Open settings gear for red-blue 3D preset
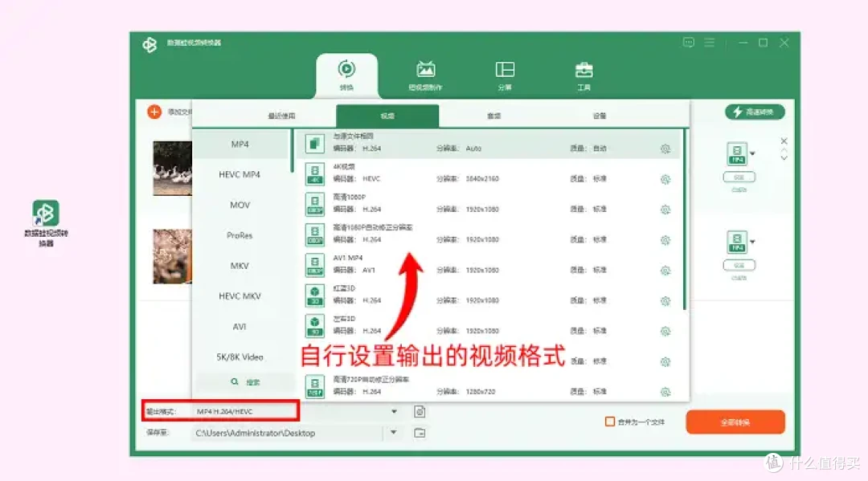The width and height of the screenshot is (868, 481). click(x=665, y=301)
